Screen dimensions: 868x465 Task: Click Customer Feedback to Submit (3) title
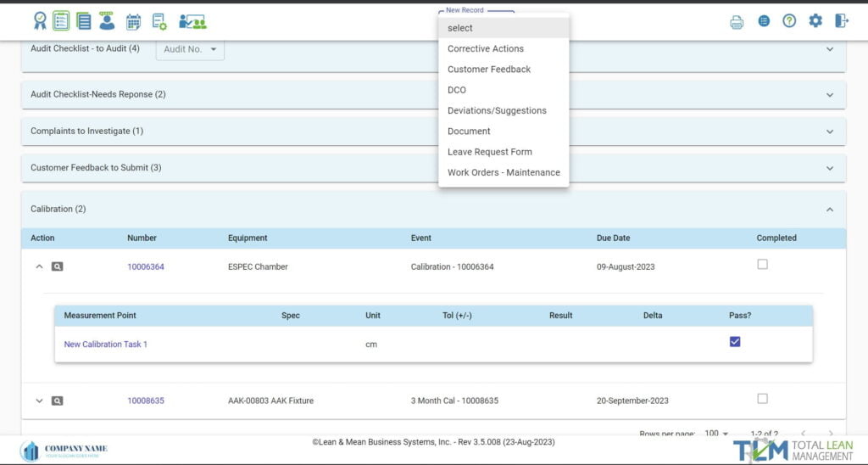[x=96, y=167]
